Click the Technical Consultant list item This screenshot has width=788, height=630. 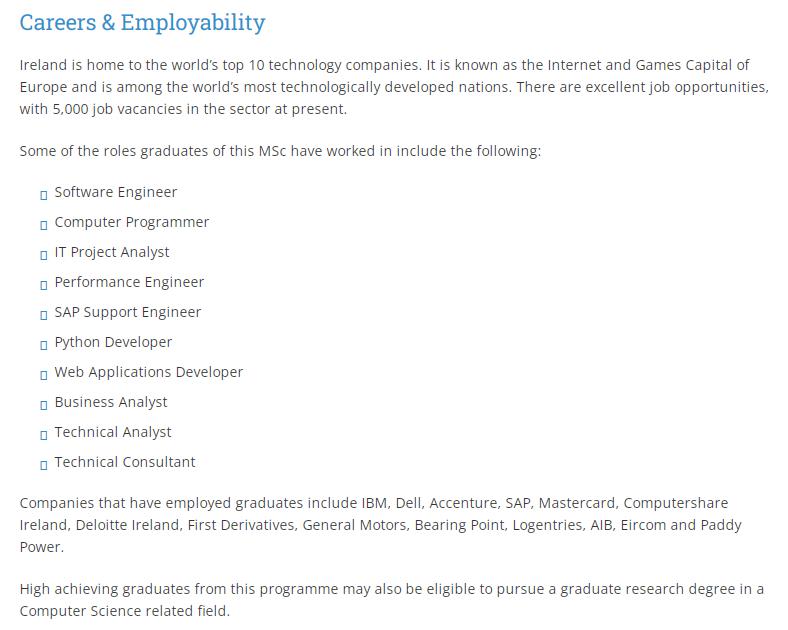(x=125, y=462)
